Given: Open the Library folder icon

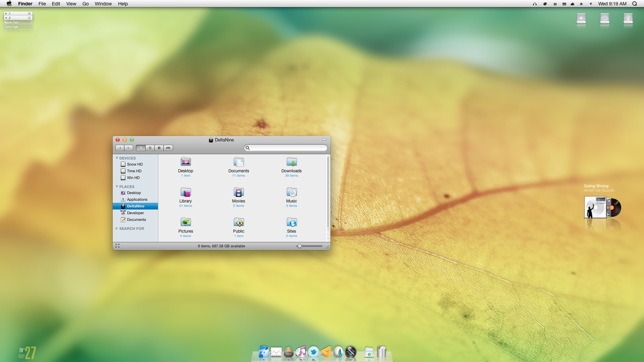Looking at the screenshot, I should (185, 192).
